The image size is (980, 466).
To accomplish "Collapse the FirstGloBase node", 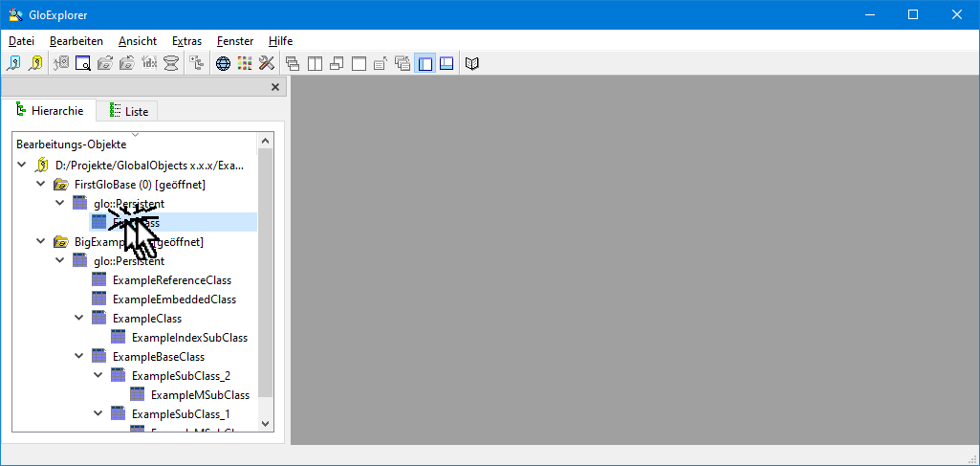I will coord(40,184).
